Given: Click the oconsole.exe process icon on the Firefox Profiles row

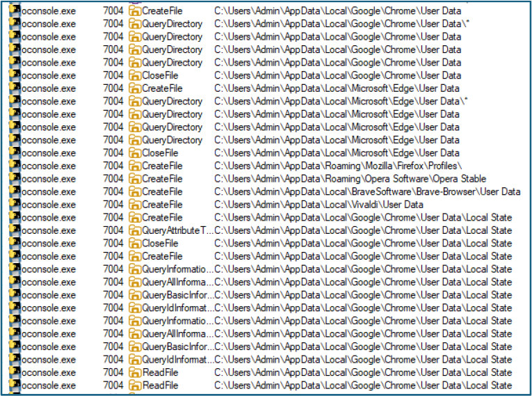Looking at the screenshot, I should pyautogui.click(x=15, y=165).
